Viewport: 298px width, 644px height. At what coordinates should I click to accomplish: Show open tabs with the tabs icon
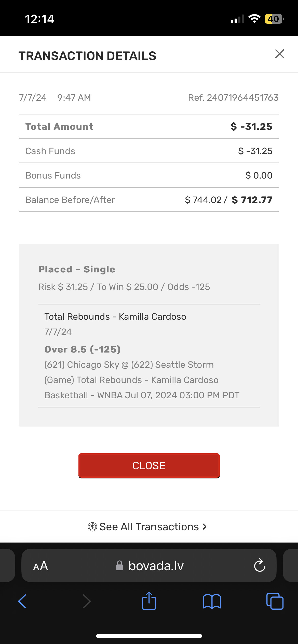tap(275, 601)
